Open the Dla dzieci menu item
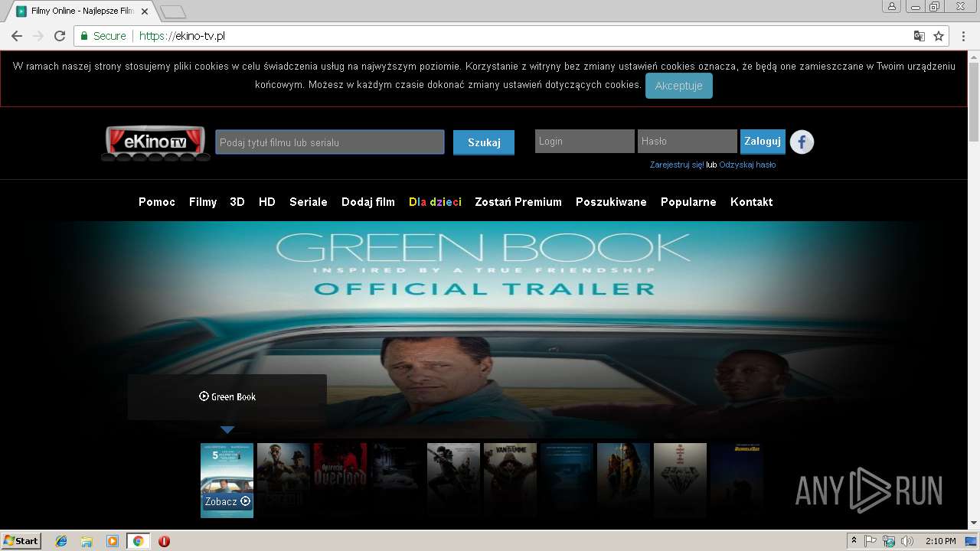 [435, 202]
